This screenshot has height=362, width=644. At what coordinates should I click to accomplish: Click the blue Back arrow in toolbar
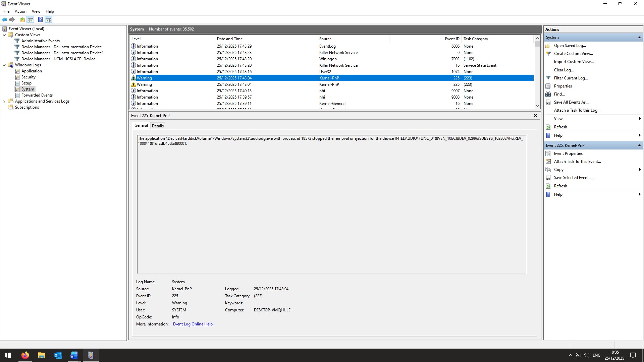click(4, 19)
